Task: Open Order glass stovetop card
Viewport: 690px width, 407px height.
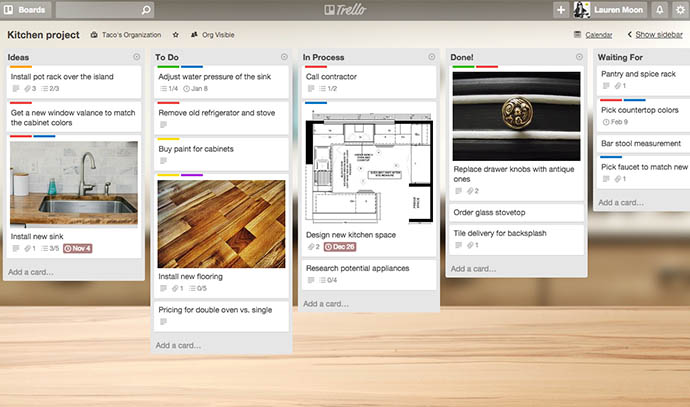Action: [x=517, y=213]
